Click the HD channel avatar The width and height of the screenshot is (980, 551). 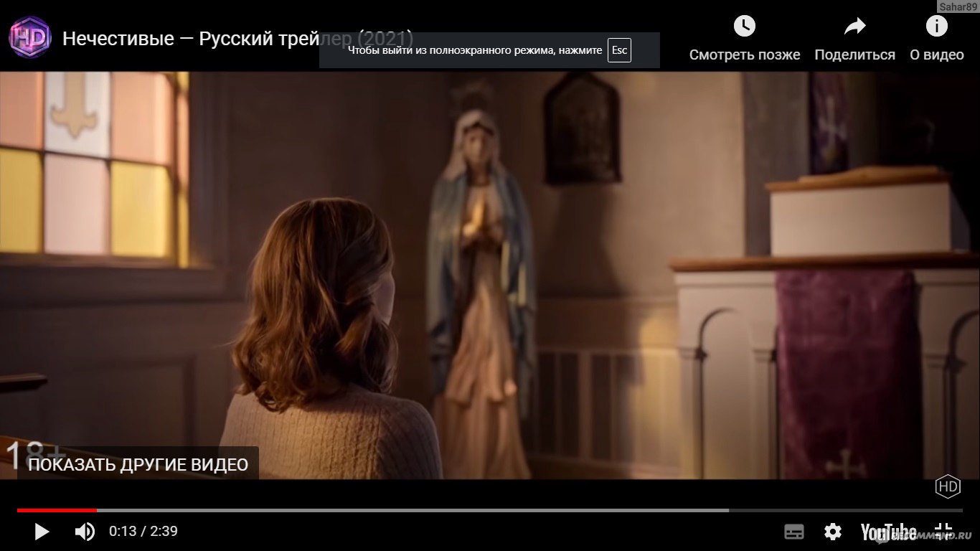point(29,37)
